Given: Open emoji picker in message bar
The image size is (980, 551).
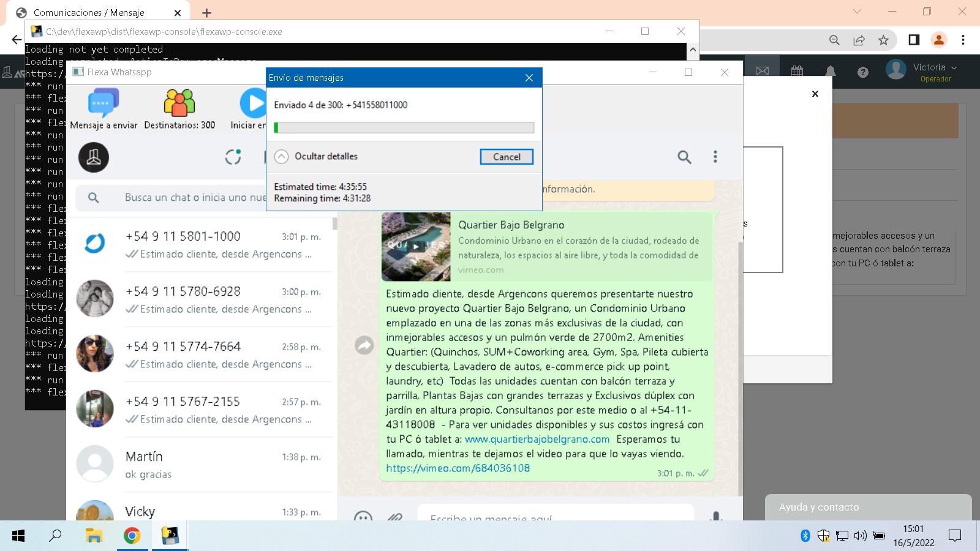Looking at the screenshot, I should point(363,515).
